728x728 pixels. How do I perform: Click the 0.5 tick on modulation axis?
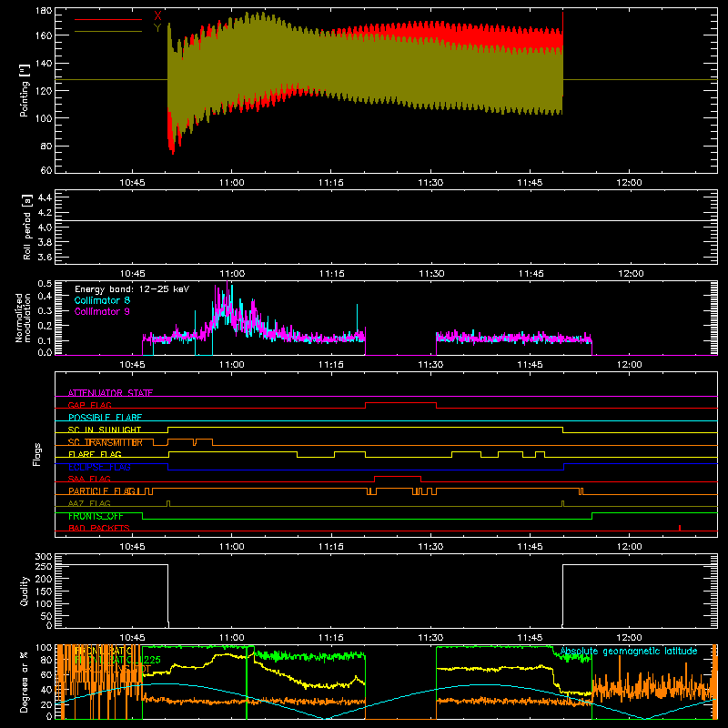(45, 284)
